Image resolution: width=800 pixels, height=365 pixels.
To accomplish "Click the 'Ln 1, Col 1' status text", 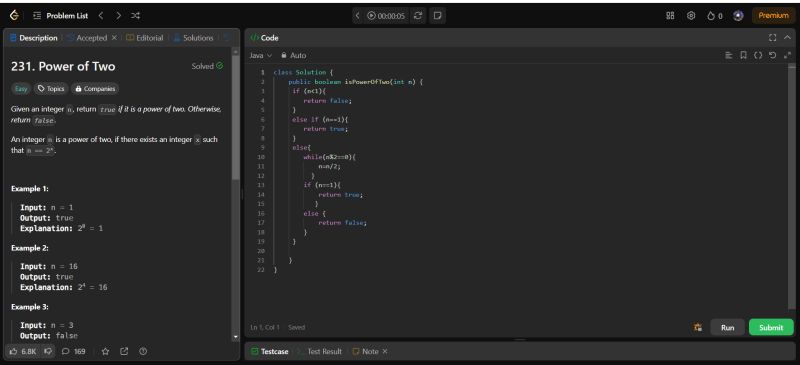I will click(x=264, y=327).
